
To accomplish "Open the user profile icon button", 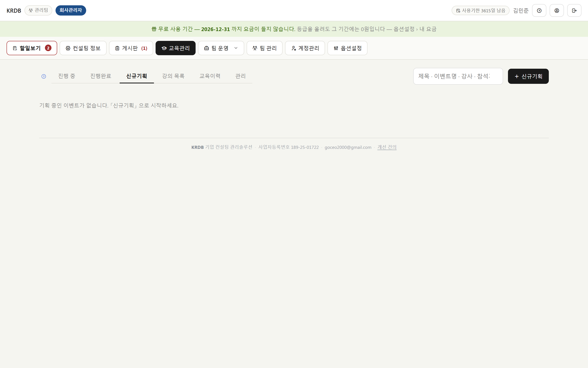I will [557, 10].
